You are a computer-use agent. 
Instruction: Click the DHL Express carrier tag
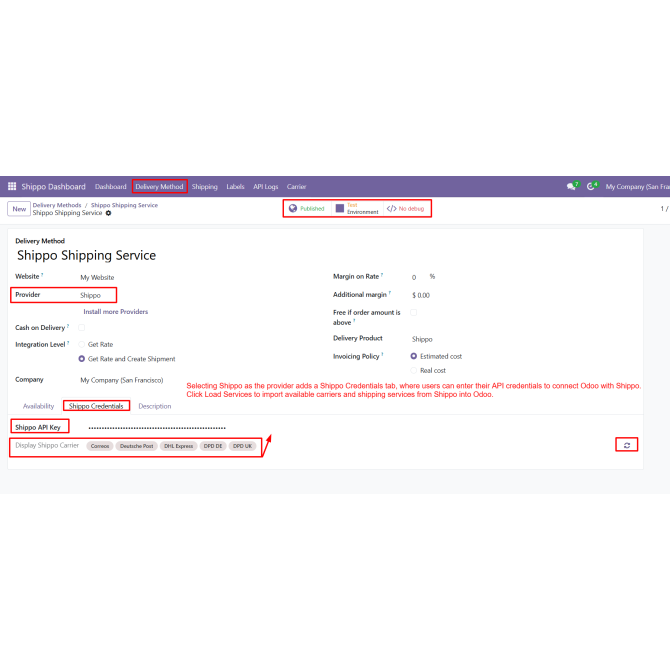coord(179,446)
